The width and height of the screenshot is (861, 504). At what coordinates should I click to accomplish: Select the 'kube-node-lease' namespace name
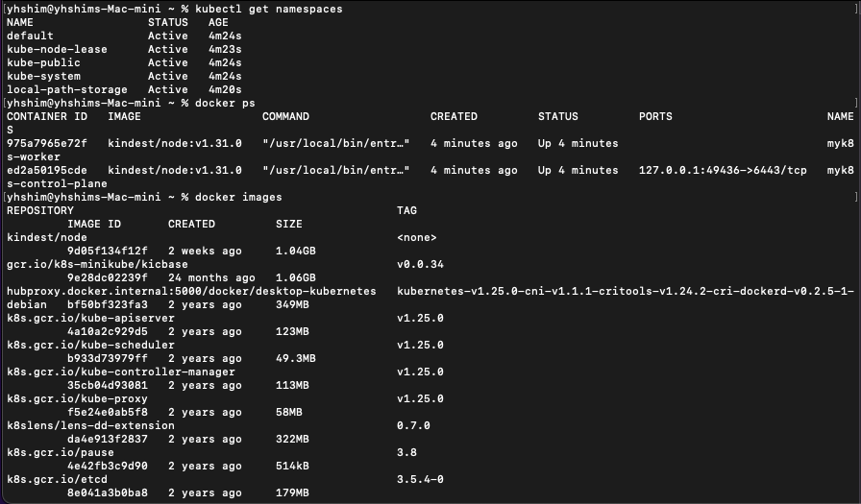(57, 49)
